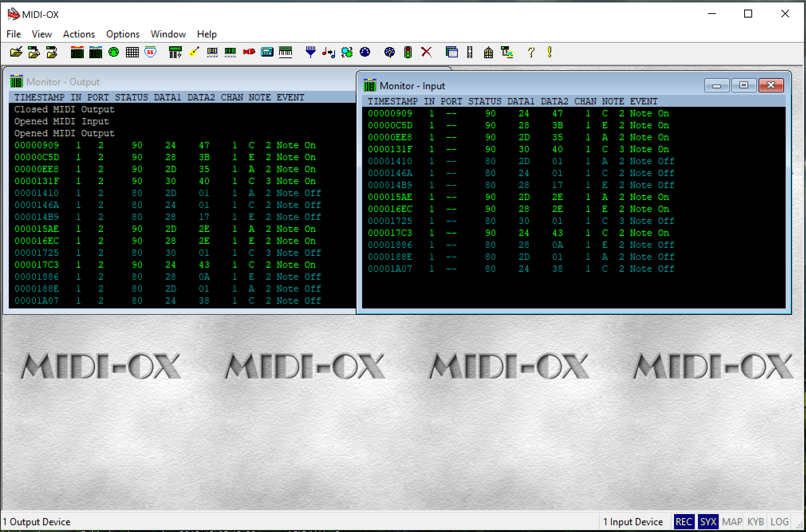This screenshot has height=532, width=806.
Task: Toggle the REC status indicator
Action: (x=684, y=522)
